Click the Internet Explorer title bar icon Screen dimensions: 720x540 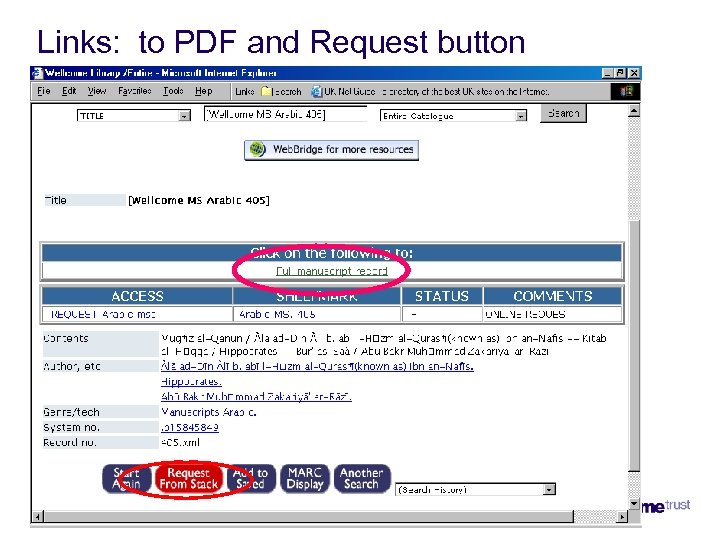(37, 73)
